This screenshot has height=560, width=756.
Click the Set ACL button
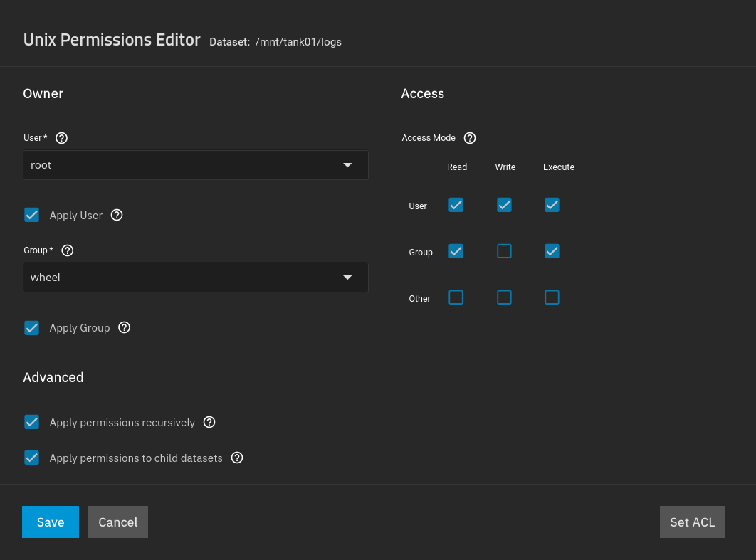tap(692, 522)
